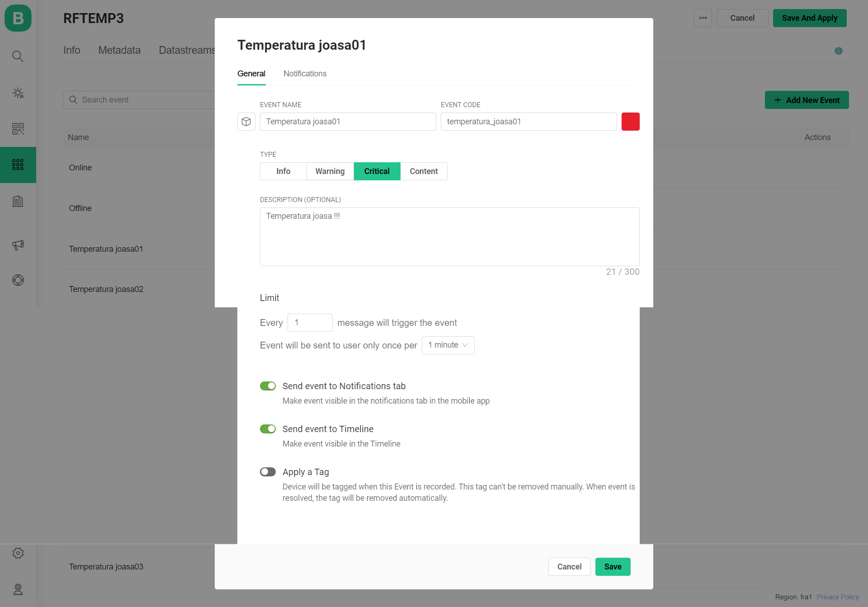
Task: Click the Name column header
Action: click(78, 137)
